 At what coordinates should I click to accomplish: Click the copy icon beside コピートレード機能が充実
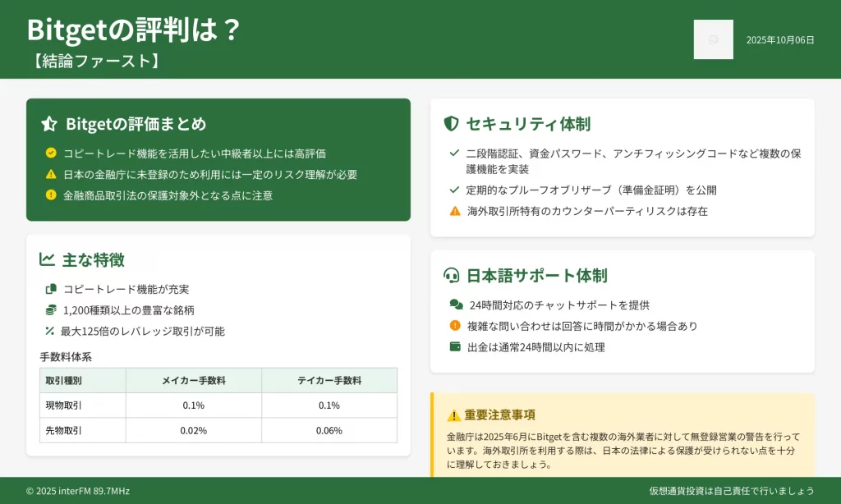(x=51, y=289)
